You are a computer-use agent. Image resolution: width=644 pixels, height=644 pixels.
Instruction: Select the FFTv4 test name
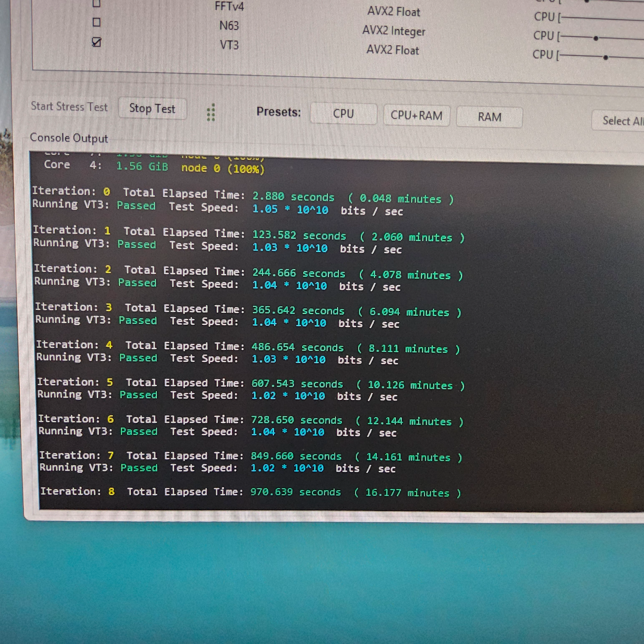pos(229,6)
